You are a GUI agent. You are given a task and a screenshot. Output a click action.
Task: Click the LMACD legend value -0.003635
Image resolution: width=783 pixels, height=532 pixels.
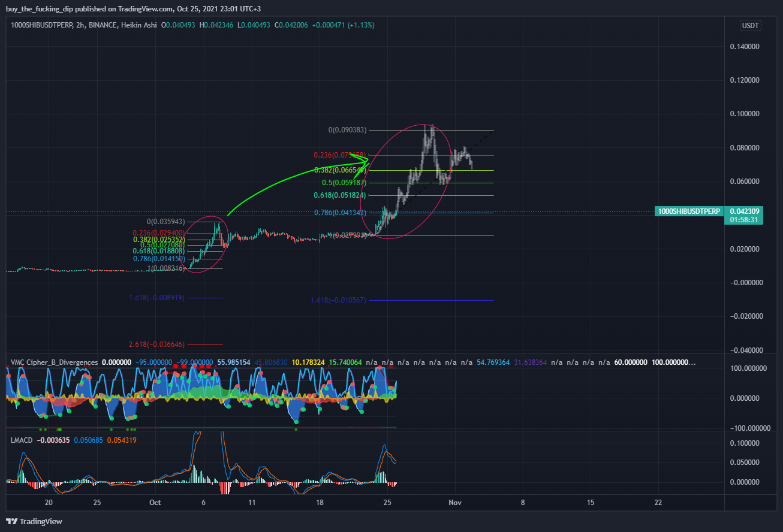[x=53, y=440]
